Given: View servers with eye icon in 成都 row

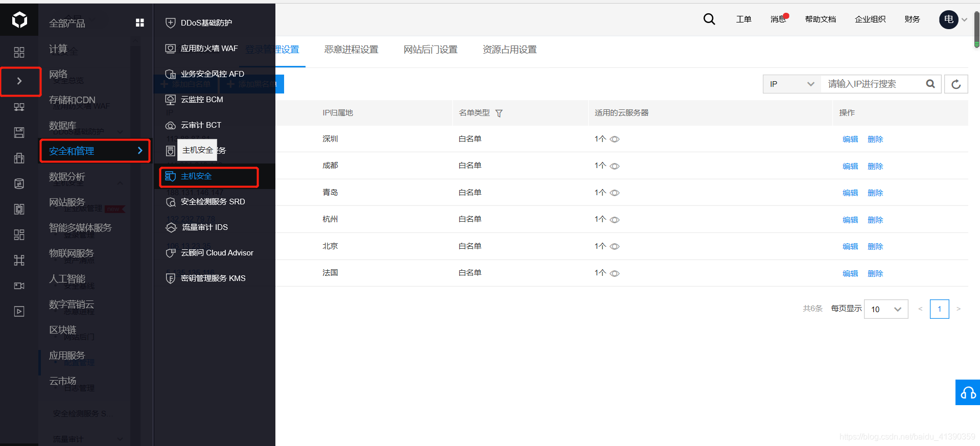Looking at the screenshot, I should pyautogui.click(x=615, y=166).
